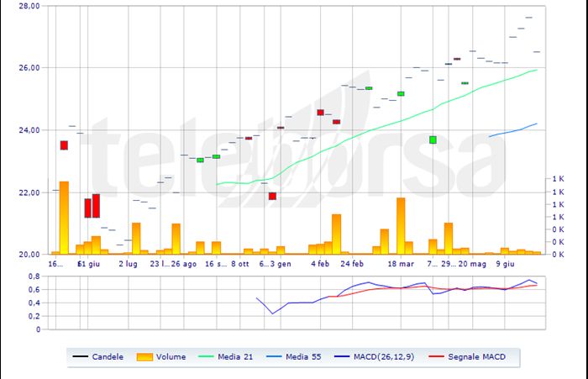
Task: Click the 26,00 price axis label
Action: click(29, 68)
